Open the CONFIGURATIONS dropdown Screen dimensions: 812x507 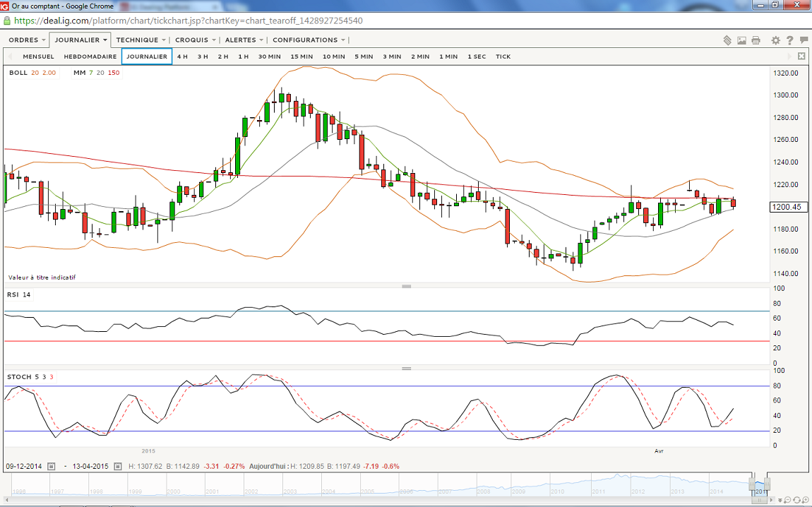pos(309,40)
